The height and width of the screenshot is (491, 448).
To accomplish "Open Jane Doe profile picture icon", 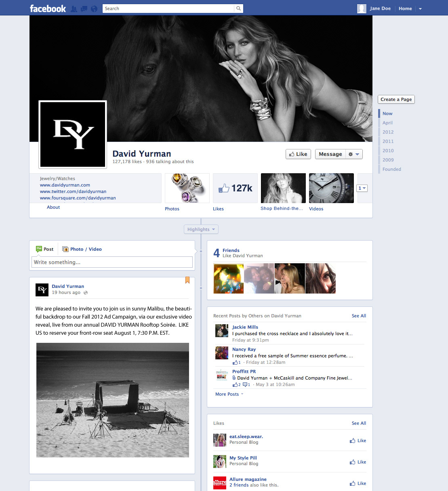I will 362,8.
